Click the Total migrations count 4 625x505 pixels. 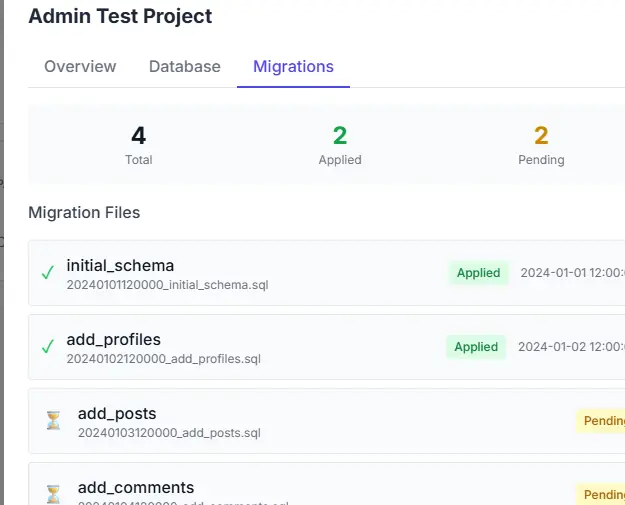[x=139, y=136]
